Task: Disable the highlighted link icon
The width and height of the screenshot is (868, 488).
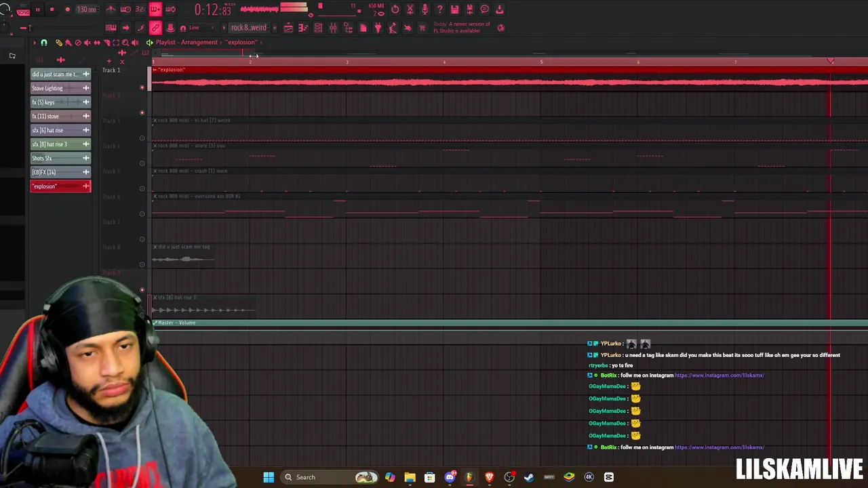Action: click(155, 28)
